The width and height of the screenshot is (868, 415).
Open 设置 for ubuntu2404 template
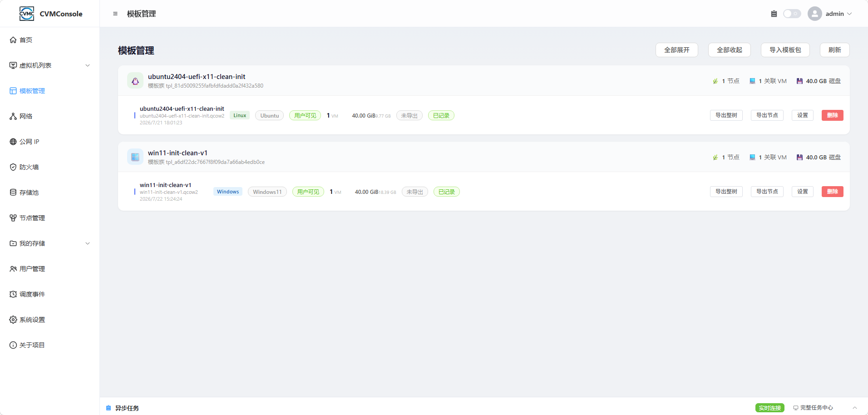(803, 115)
